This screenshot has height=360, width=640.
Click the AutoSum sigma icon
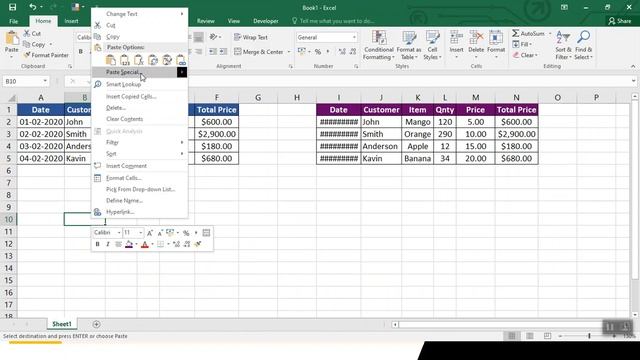click(516, 33)
